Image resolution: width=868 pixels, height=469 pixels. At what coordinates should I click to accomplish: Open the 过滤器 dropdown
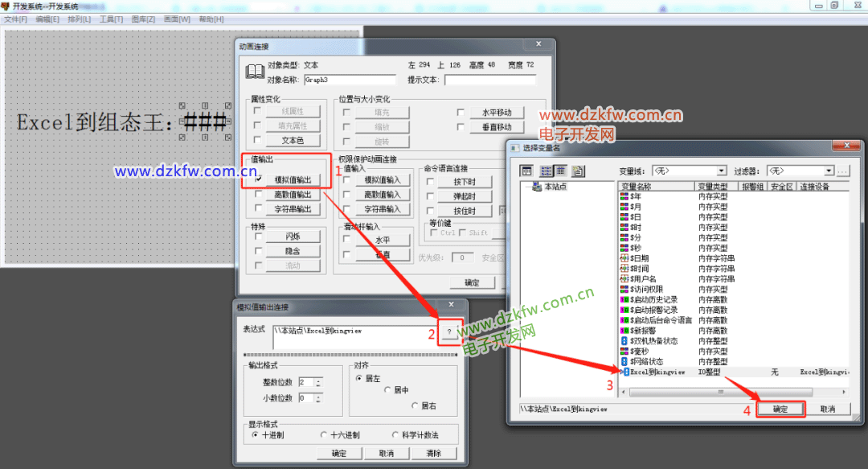[829, 171]
